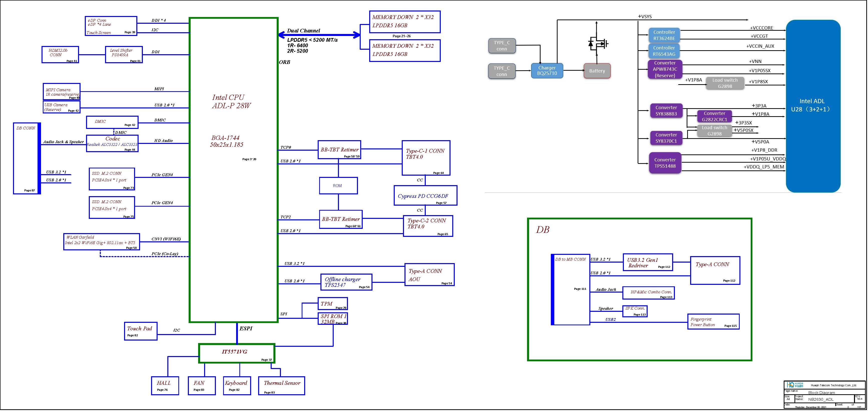Click the Converter TPS51488 block
This screenshot has height=411, width=868.
click(665, 163)
